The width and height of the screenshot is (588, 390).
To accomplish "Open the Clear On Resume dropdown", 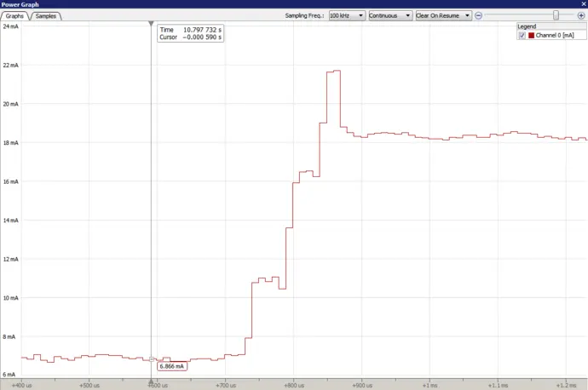I will (x=443, y=15).
